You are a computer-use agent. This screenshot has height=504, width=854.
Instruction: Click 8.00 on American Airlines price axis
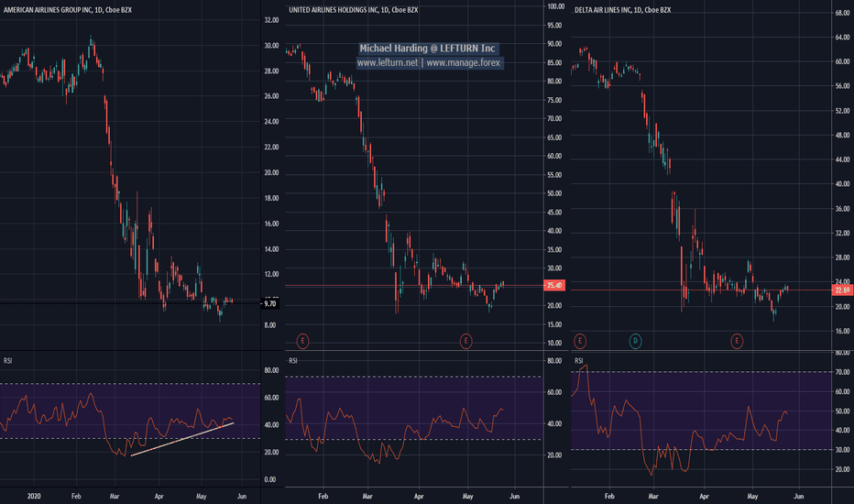click(x=270, y=325)
